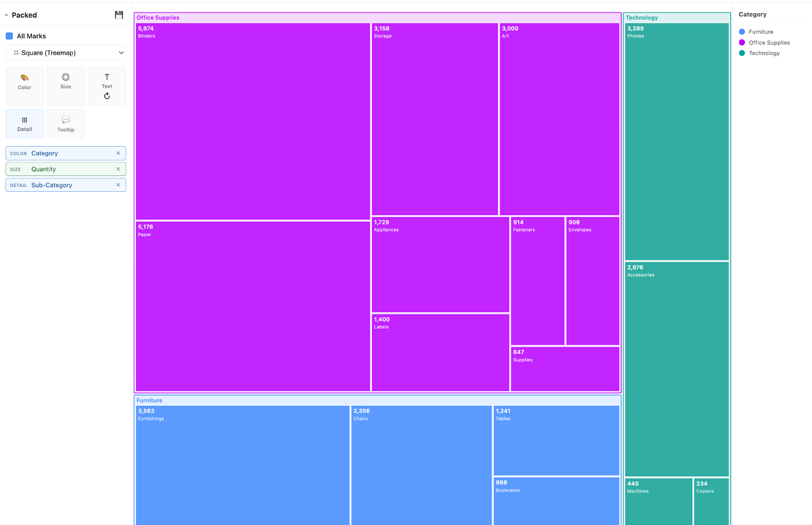This screenshot has width=812, height=525.
Task: Select the Text mark card
Action: click(x=107, y=86)
